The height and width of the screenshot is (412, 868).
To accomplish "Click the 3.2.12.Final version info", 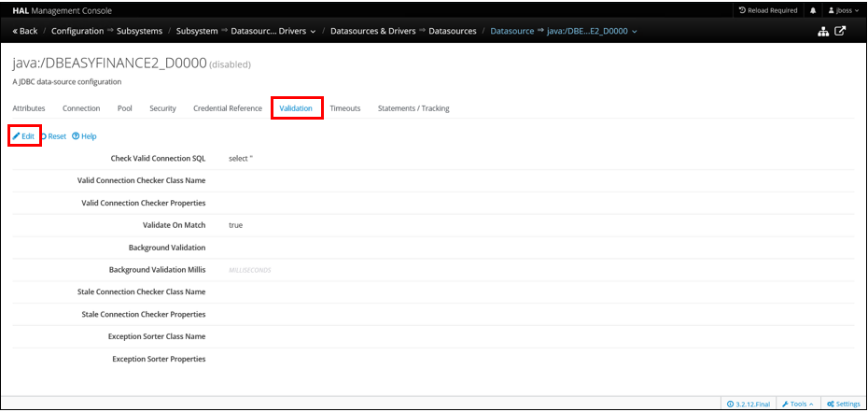I will [x=748, y=405].
